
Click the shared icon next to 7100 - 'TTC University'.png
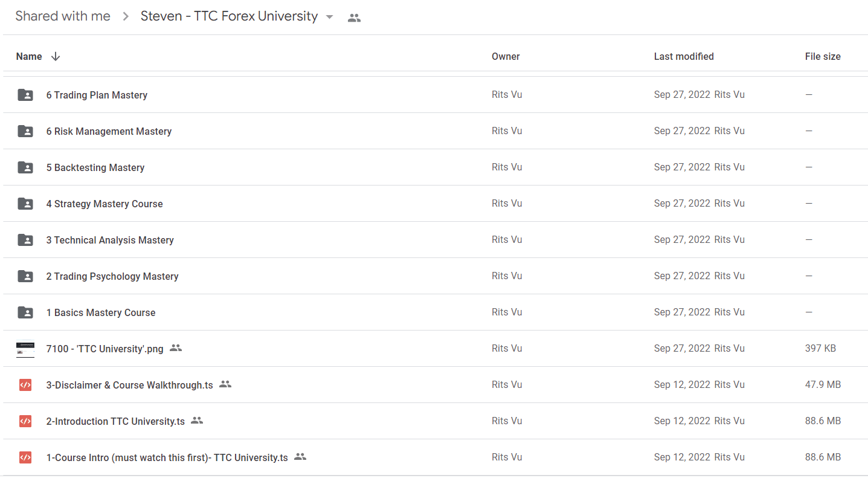[x=176, y=348]
